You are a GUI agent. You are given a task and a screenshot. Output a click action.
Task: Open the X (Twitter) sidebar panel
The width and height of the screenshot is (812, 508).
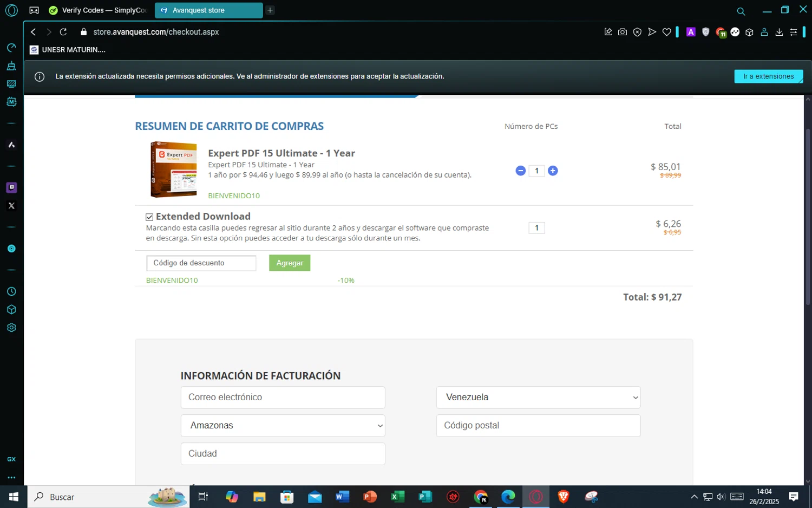pyautogui.click(x=11, y=206)
